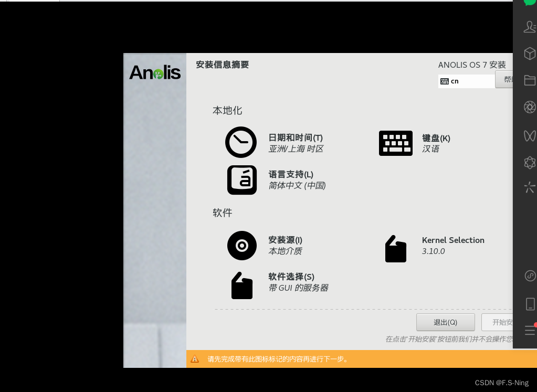Open the WeChat mini programs icon

click(x=530, y=276)
